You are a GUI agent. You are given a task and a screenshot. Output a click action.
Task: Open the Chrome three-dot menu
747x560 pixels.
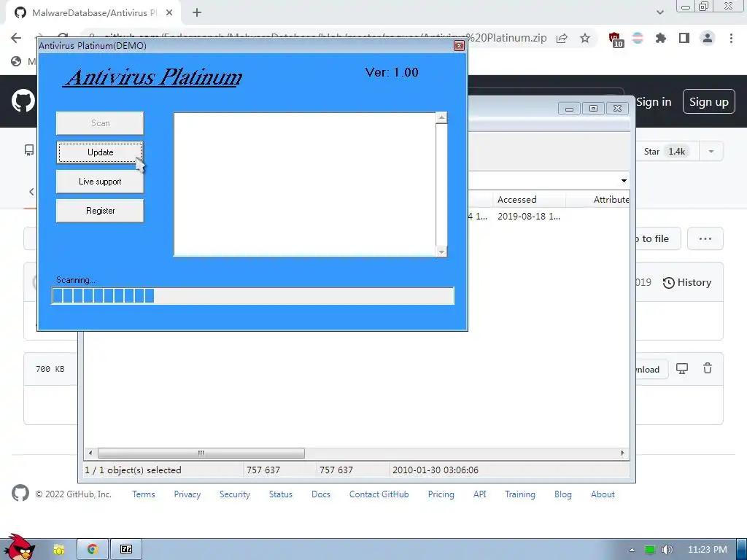click(x=731, y=38)
